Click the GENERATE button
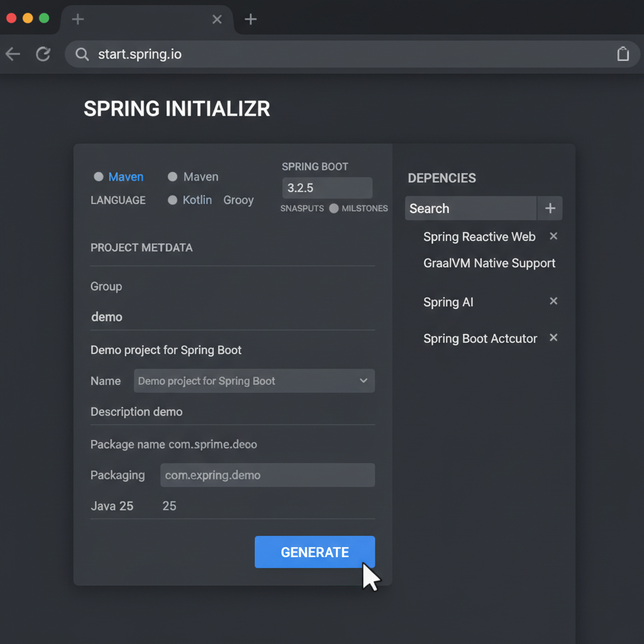 (x=314, y=552)
